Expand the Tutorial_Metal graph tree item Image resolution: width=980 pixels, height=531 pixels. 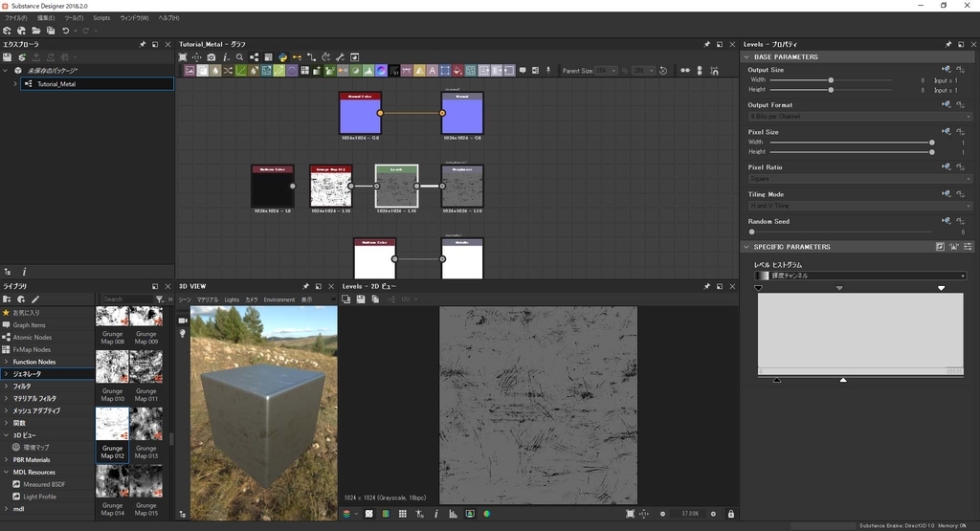click(x=15, y=83)
